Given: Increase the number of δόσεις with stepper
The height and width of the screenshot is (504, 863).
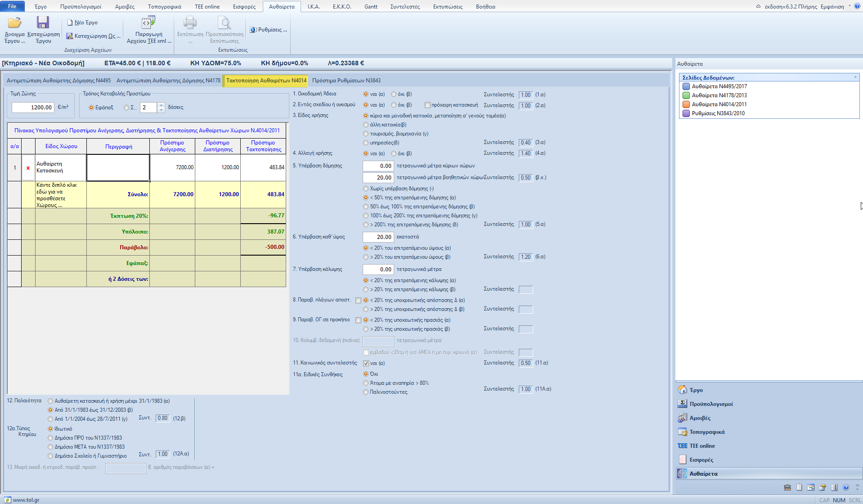Looking at the screenshot, I should pyautogui.click(x=161, y=105).
